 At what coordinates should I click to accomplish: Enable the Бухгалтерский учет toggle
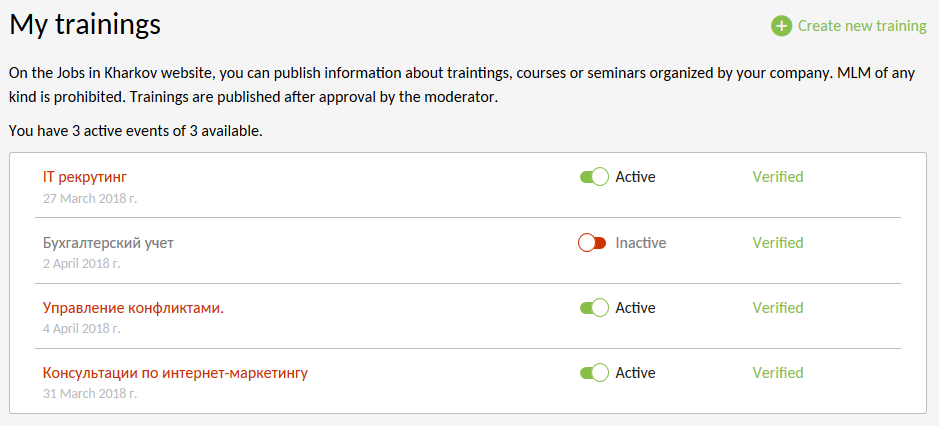(592, 243)
